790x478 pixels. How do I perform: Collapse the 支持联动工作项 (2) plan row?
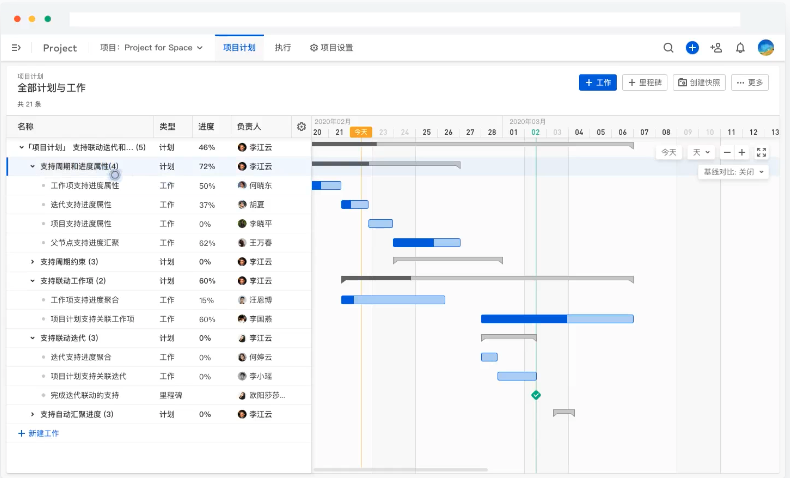pos(32,281)
